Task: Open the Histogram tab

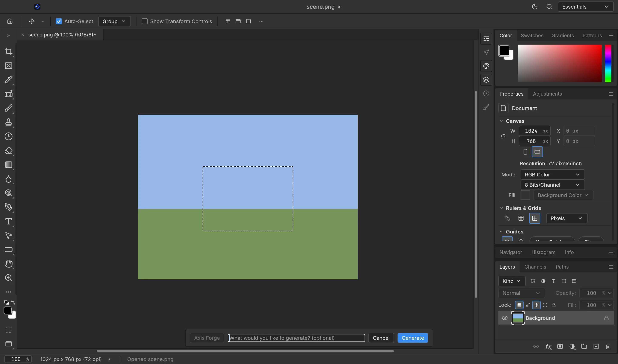Action: pos(543,252)
